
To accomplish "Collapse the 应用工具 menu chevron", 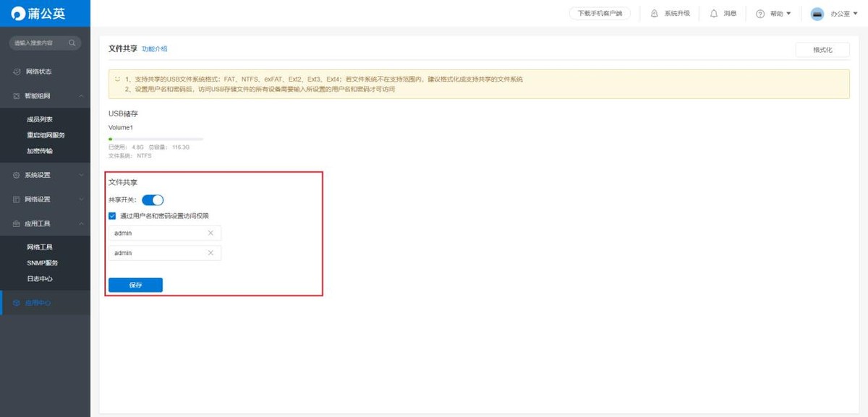I will point(81,223).
